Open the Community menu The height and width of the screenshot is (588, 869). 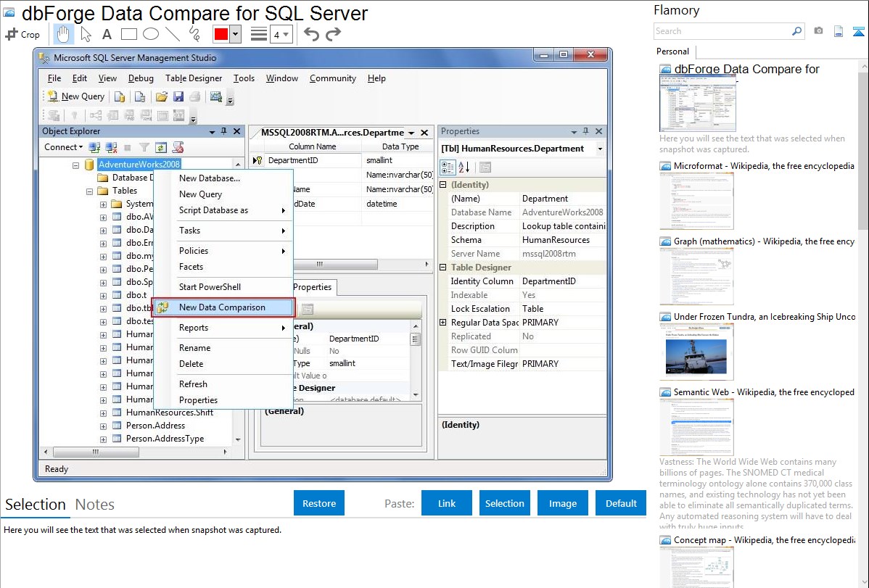click(332, 78)
